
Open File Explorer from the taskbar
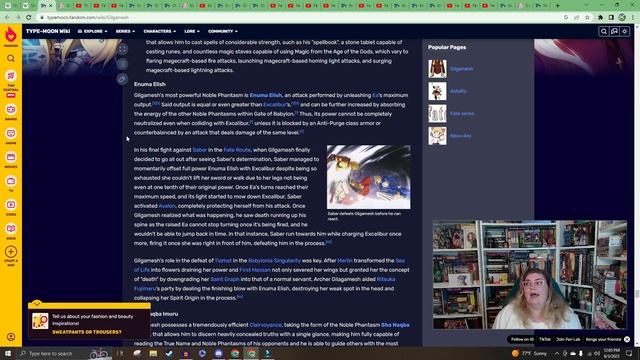click(153, 353)
